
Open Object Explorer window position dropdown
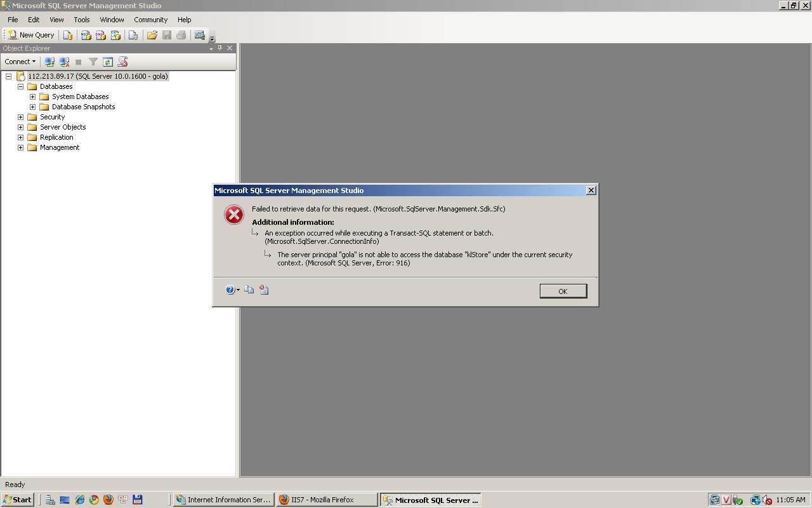click(x=211, y=48)
